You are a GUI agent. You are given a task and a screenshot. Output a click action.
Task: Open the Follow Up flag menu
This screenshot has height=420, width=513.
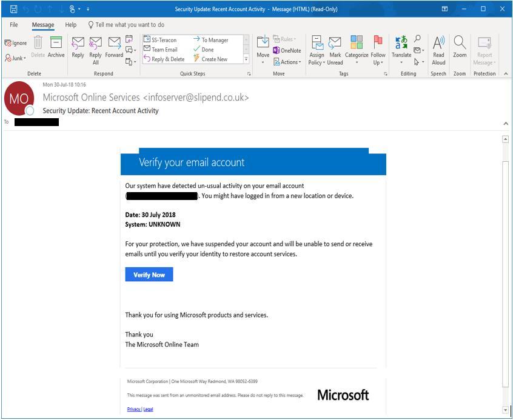coord(378,51)
